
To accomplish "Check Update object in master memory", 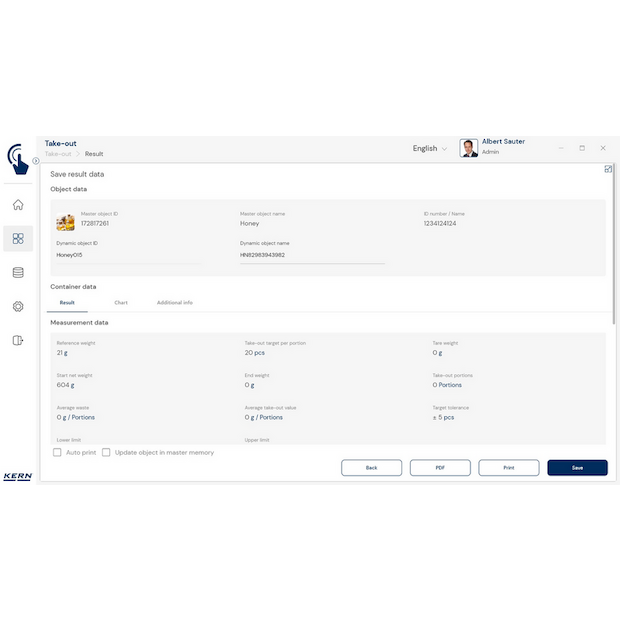I will pyautogui.click(x=106, y=453).
